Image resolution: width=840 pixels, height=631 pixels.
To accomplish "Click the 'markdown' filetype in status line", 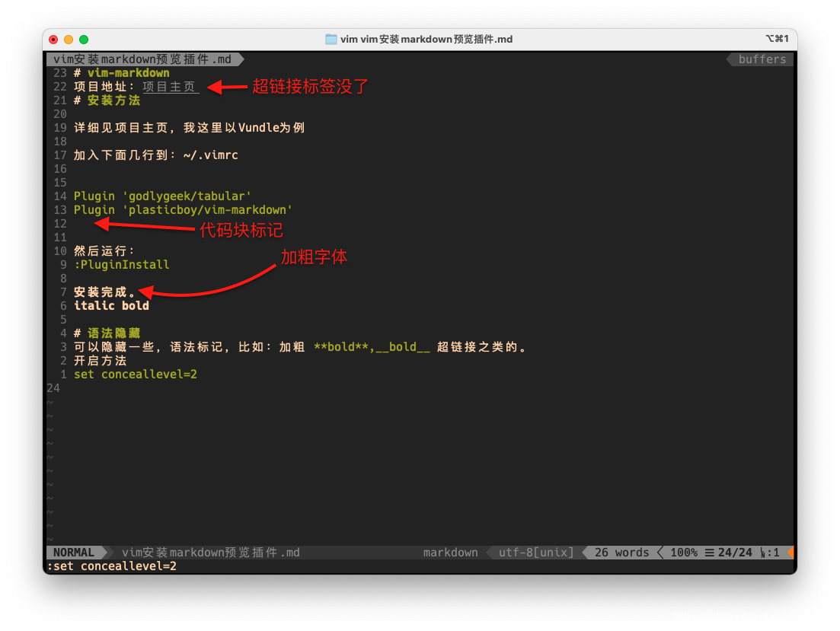I will (451, 553).
